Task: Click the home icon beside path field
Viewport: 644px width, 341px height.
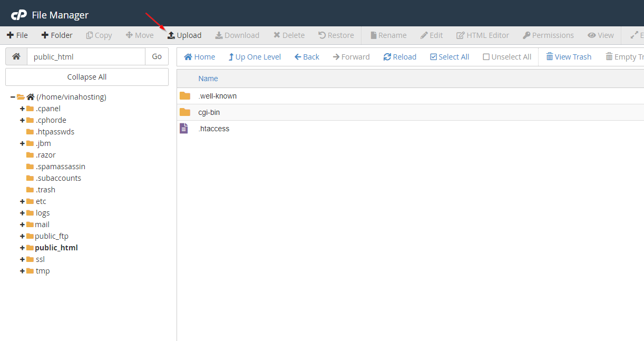Action: tap(16, 56)
